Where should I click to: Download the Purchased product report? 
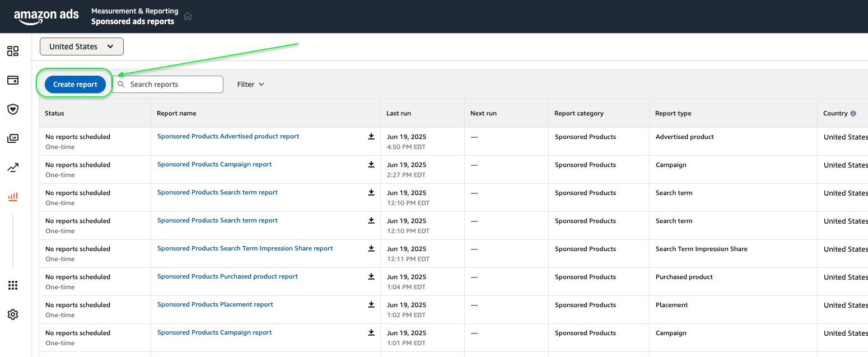(x=371, y=276)
